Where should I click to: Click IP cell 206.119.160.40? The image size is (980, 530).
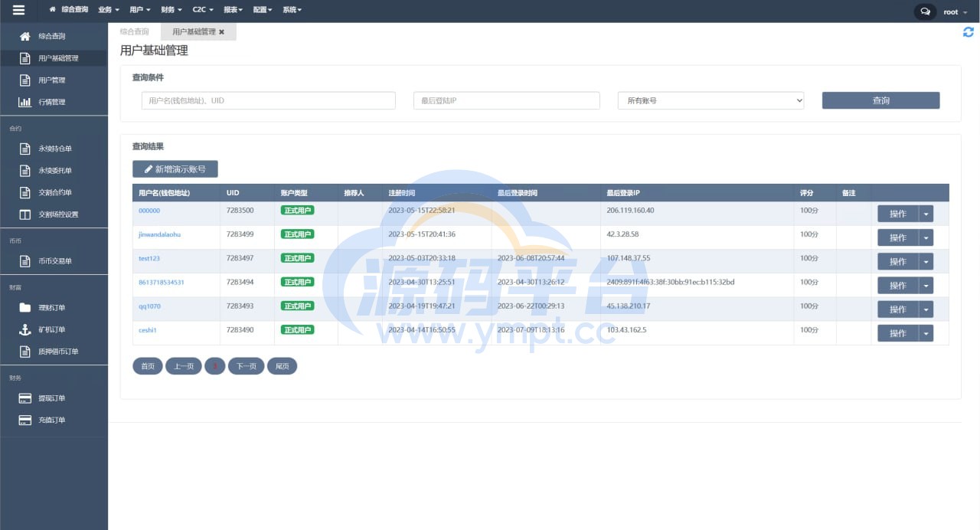(630, 210)
